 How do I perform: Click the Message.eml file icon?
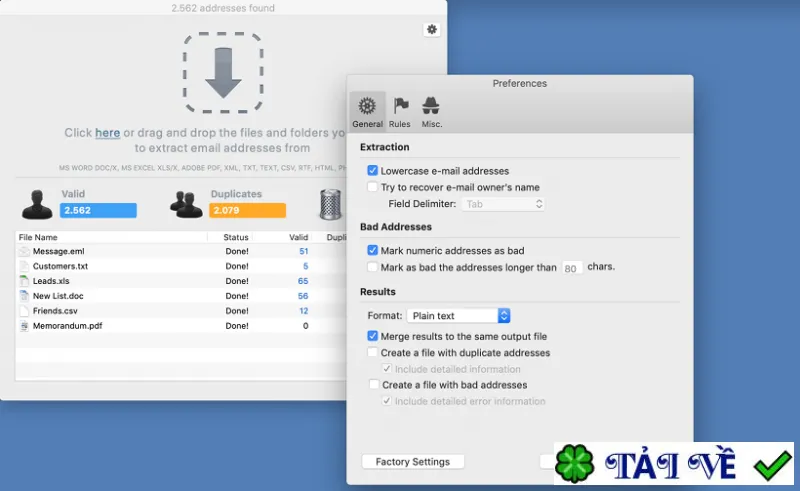click(24, 251)
